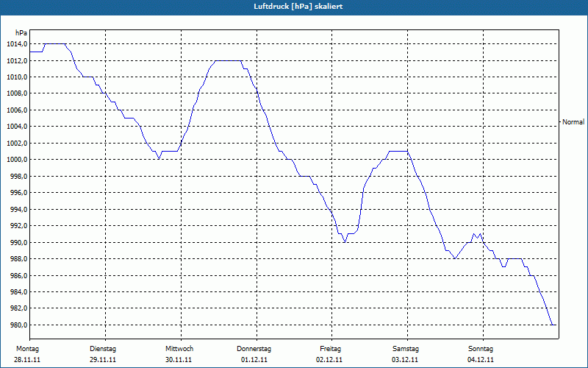This screenshot has height=368, width=588.
Task: Click the '1012,0' axis value
Action: [x=17, y=60]
